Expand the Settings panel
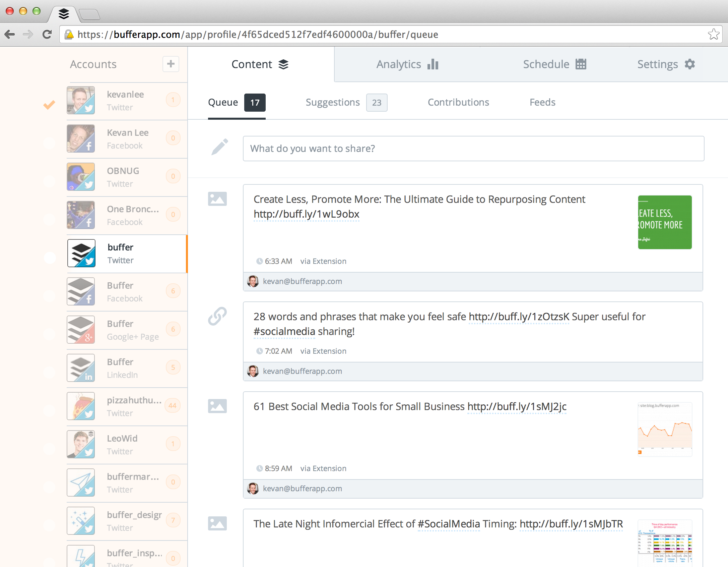This screenshot has height=567, width=728. (664, 64)
